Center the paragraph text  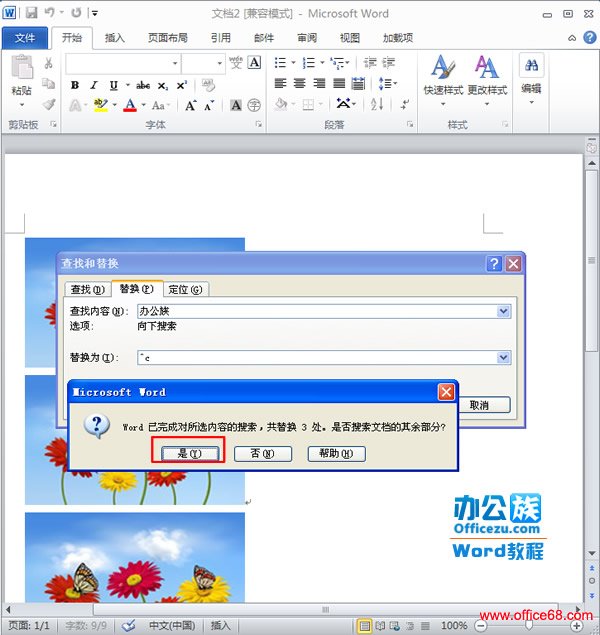(300, 84)
